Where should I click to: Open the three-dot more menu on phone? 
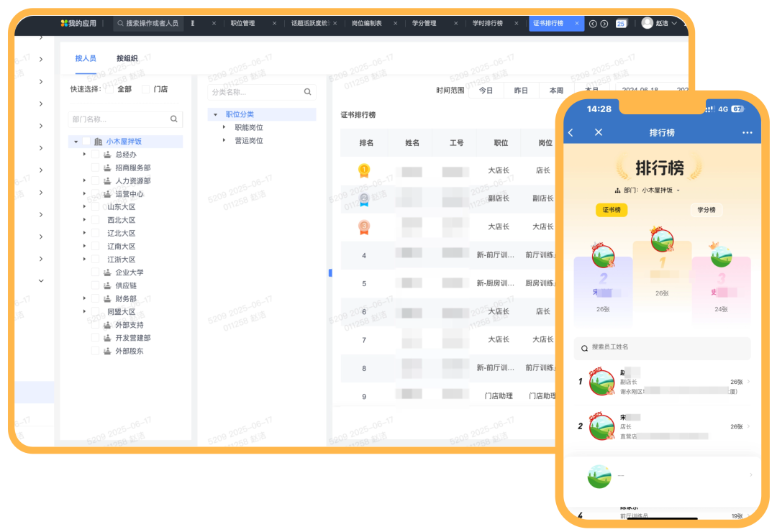click(747, 133)
